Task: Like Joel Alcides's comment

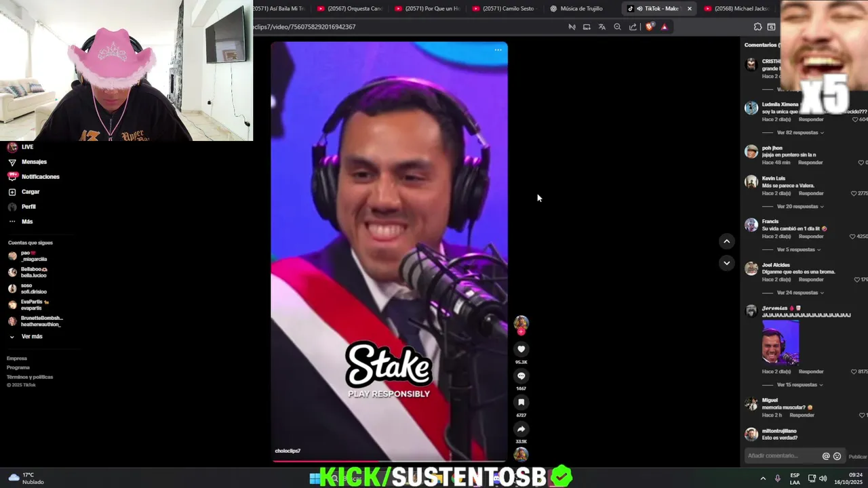Action: (856, 279)
